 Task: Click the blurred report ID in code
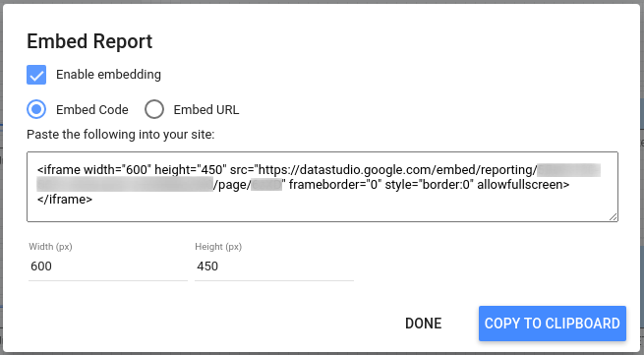125,185
